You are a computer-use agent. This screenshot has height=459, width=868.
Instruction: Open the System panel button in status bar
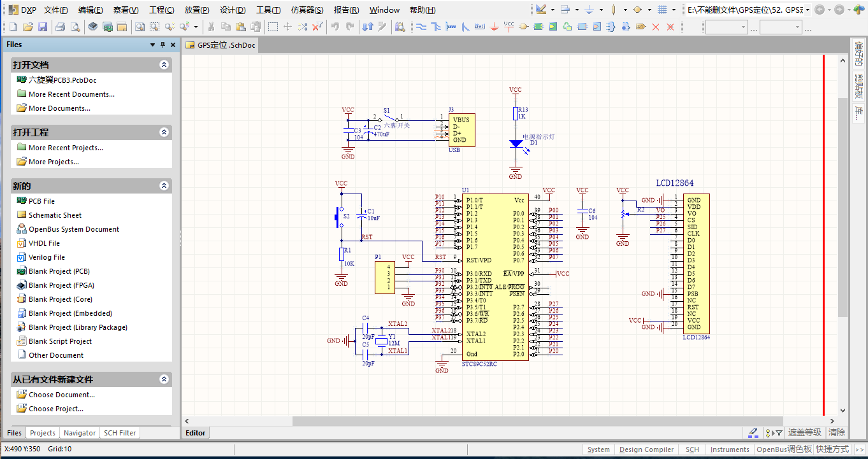[598, 449]
